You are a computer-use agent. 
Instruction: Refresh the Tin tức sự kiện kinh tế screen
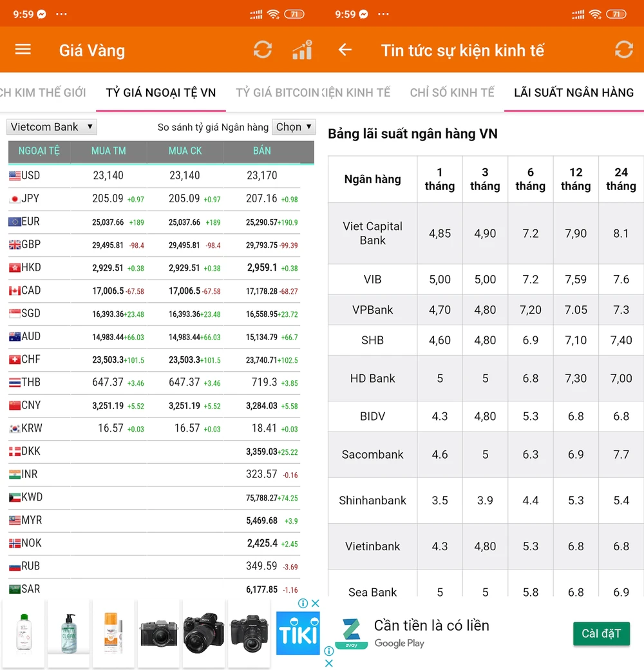(x=623, y=50)
